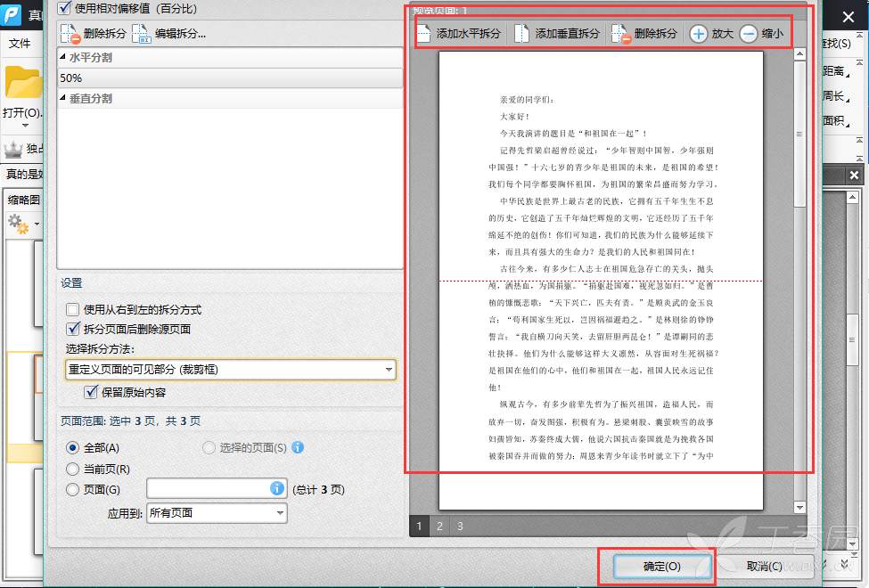Switch to preview page tab 2

tap(439, 526)
